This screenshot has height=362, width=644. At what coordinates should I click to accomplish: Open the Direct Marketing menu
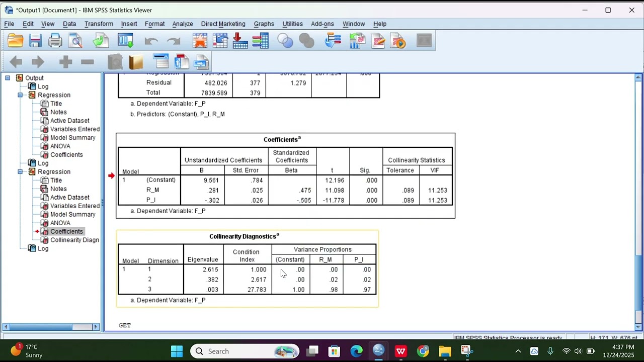[x=223, y=24]
